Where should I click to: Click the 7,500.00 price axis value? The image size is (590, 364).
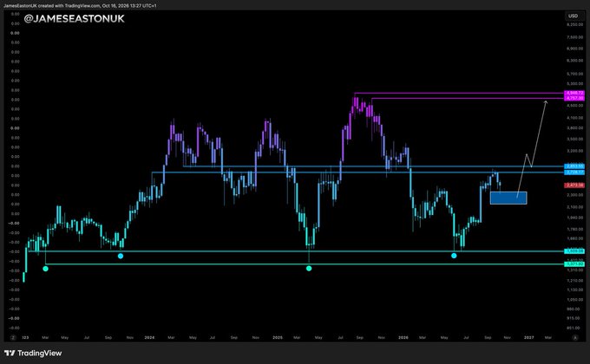[x=574, y=37]
